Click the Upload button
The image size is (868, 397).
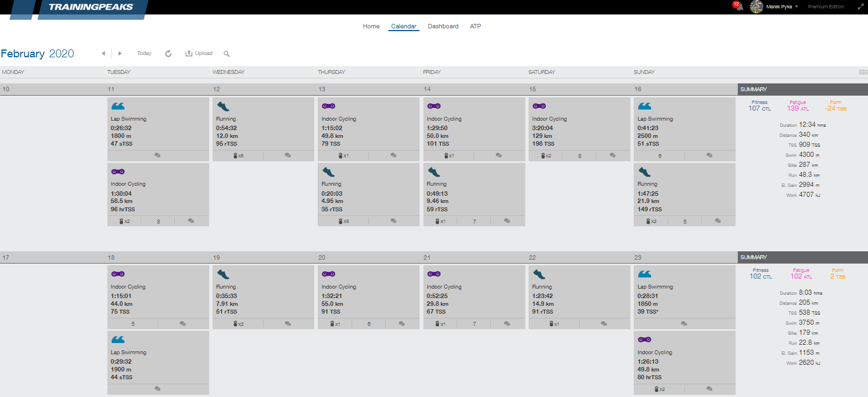point(199,53)
